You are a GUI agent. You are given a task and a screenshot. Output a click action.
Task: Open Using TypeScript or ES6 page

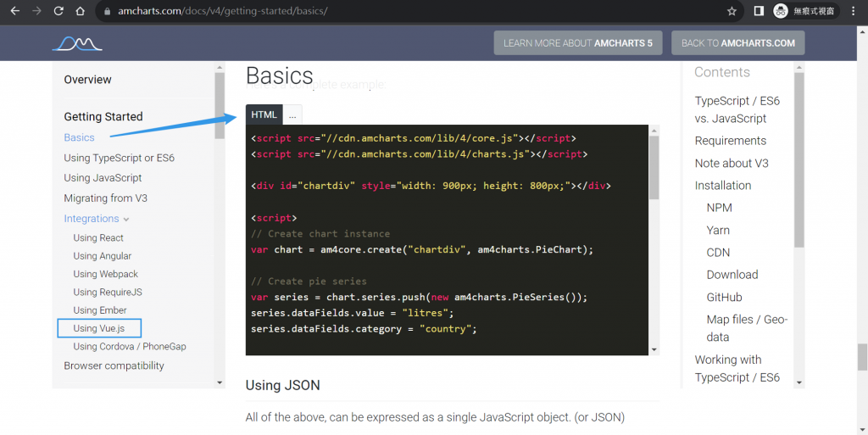click(x=119, y=158)
